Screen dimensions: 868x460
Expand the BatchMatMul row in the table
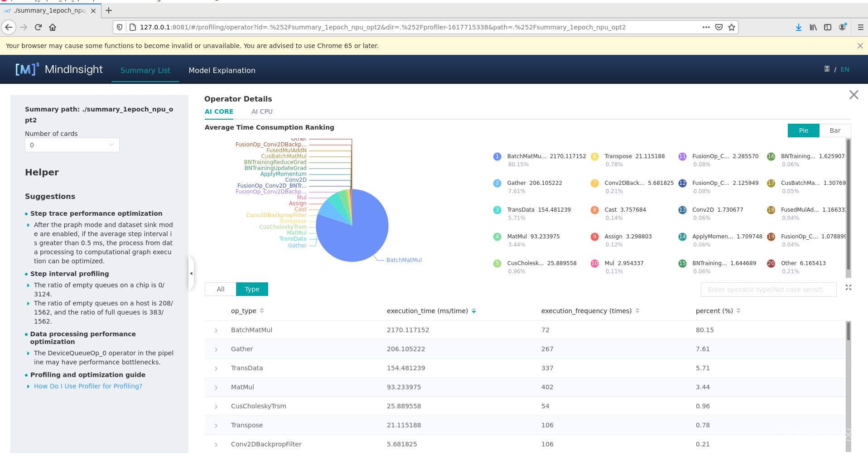click(x=216, y=330)
